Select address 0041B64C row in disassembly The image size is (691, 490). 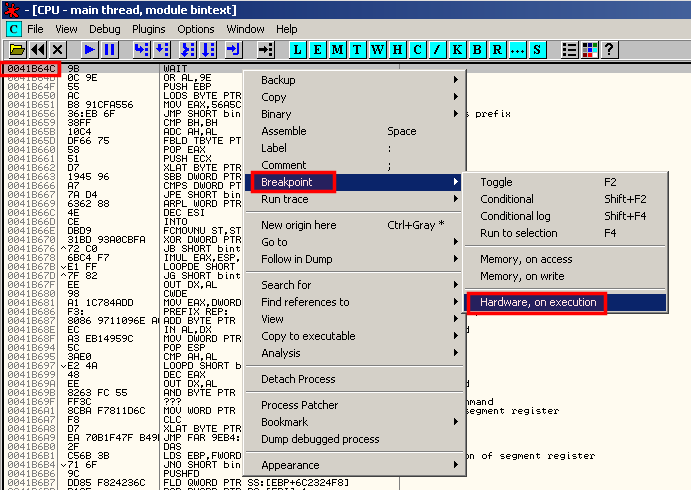coord(31,68)
